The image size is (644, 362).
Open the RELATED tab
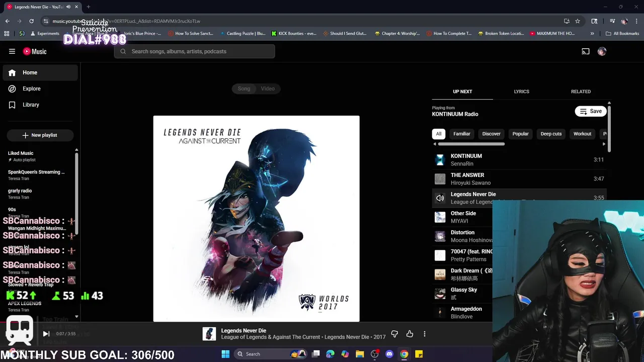581,92
